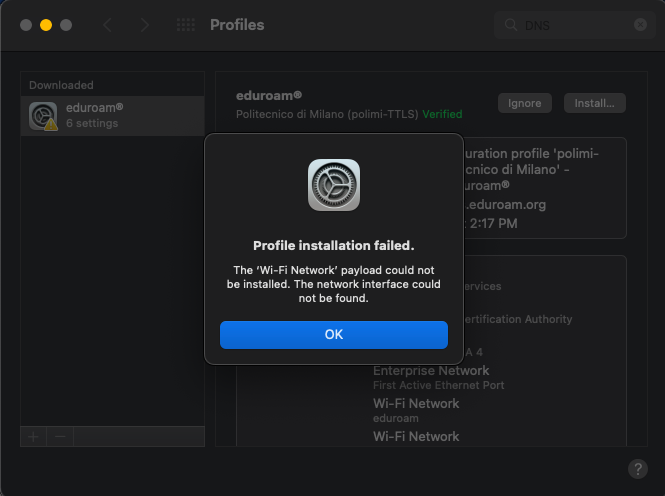Image resolution: width=665 pixels, height=496 pixels.
Task: Minimize the window with yellow button
Action: coord(45,25)
